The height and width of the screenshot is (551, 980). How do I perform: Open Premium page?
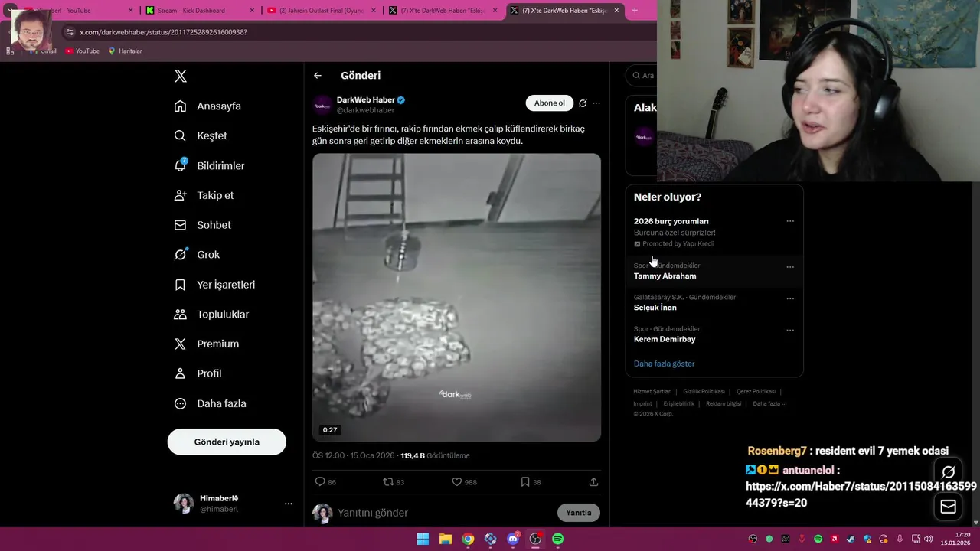207,344
